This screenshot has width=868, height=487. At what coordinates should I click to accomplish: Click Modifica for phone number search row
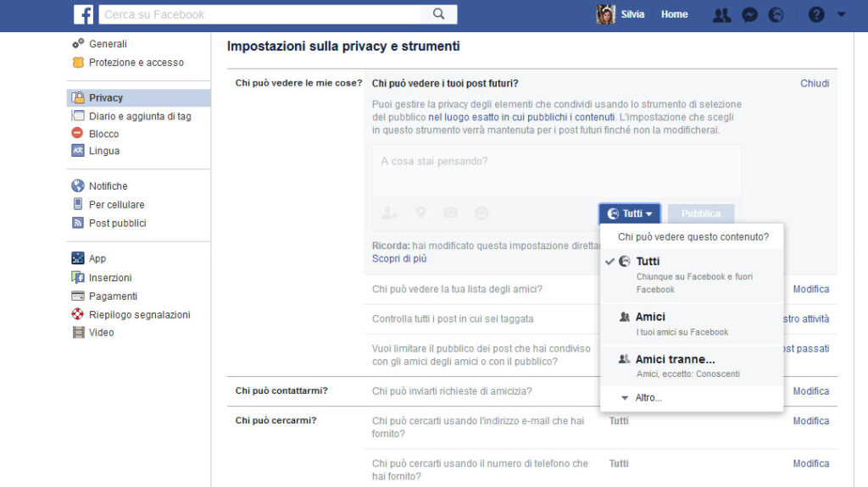coord(811,463)
